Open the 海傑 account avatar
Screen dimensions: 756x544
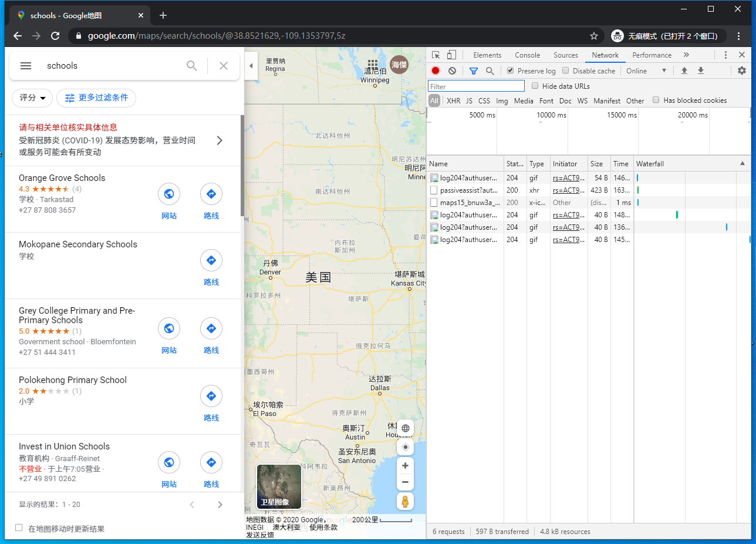[400, 65]
